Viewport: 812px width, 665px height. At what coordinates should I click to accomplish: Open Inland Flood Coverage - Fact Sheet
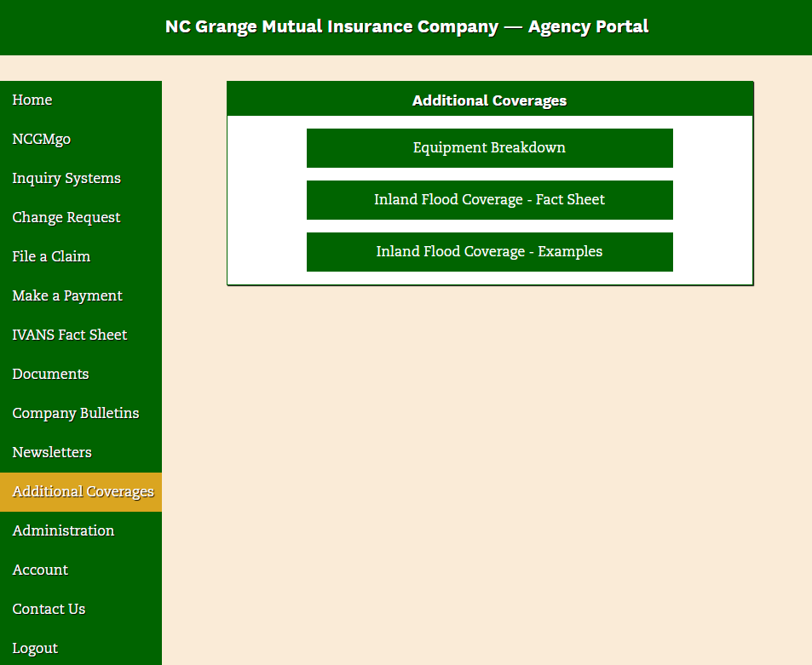(489, 200)
